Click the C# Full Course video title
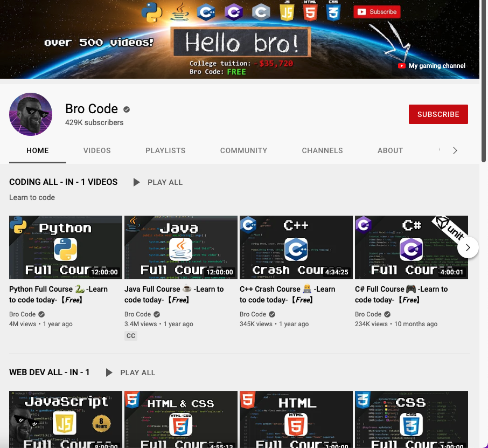 pos(401,294)
